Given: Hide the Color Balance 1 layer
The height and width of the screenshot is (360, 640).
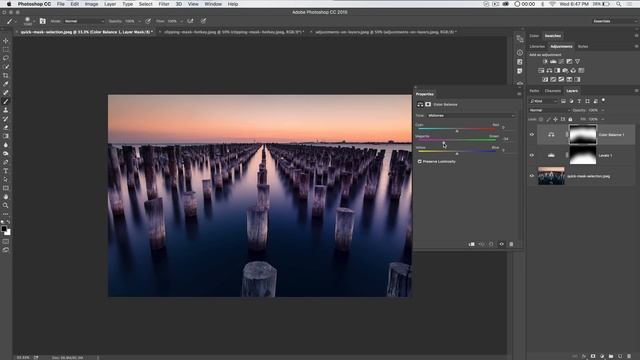Looking at the screenshot, I should 532,134.
